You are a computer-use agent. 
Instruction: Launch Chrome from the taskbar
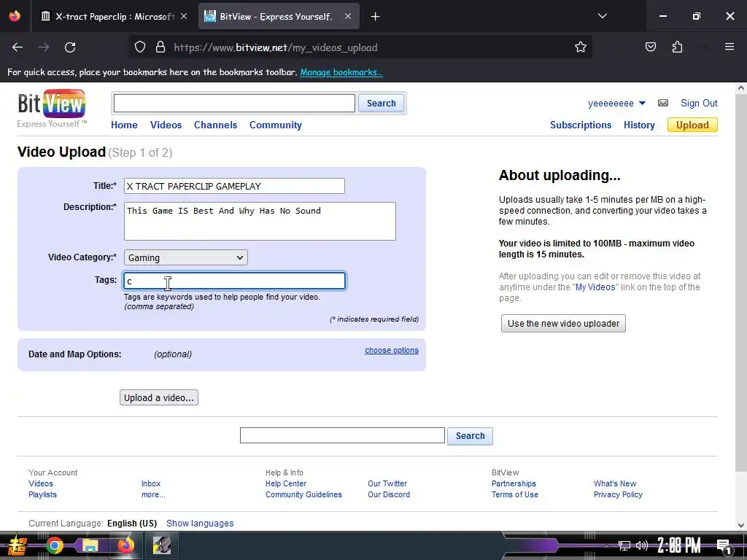54,545
